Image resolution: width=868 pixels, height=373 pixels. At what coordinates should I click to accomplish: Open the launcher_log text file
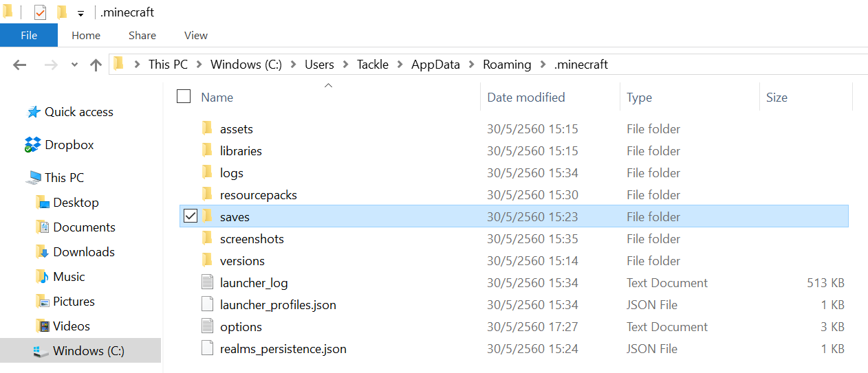(253, 283)
